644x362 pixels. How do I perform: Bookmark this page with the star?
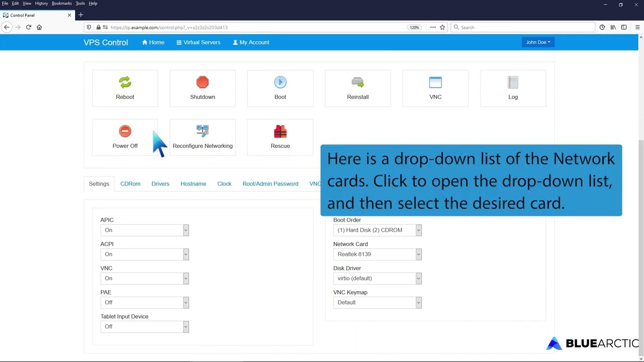tap(442, 27)
